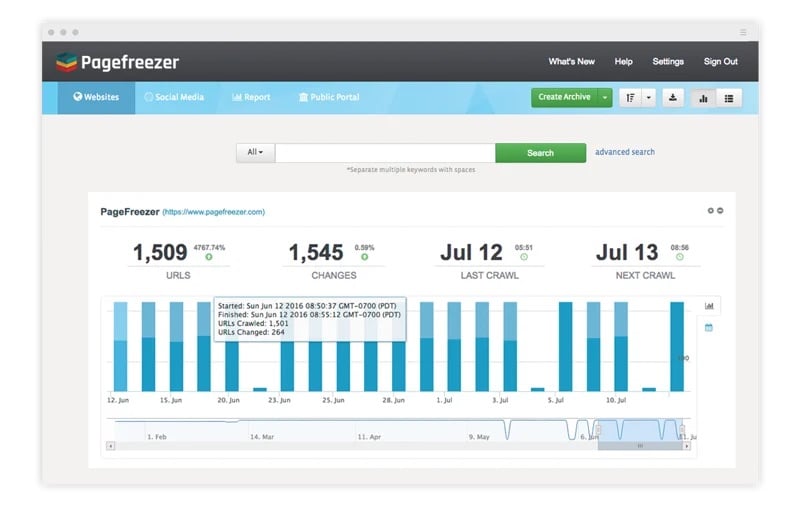Switch to list view
800x507 pixels.
tap(729, 98)
